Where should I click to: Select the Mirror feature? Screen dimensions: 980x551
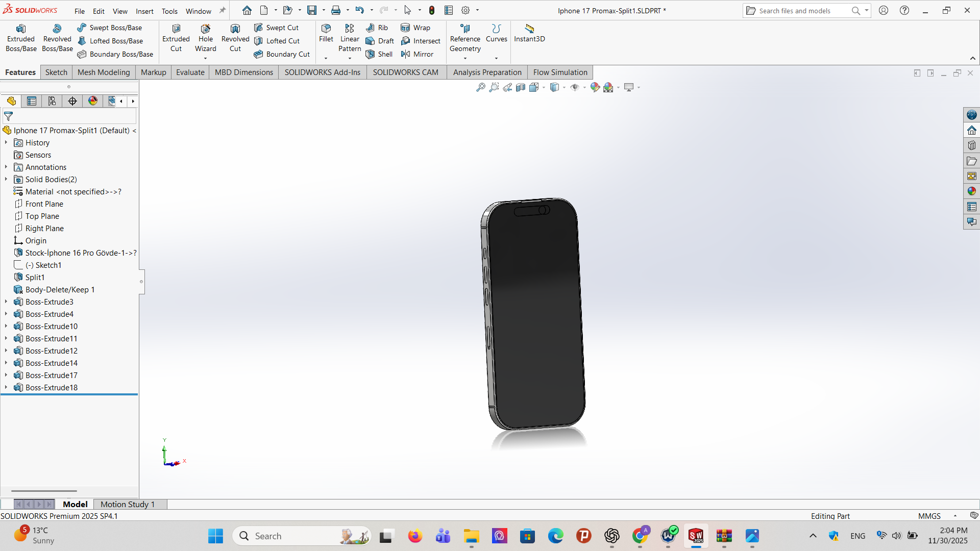[x=418, y=54]
